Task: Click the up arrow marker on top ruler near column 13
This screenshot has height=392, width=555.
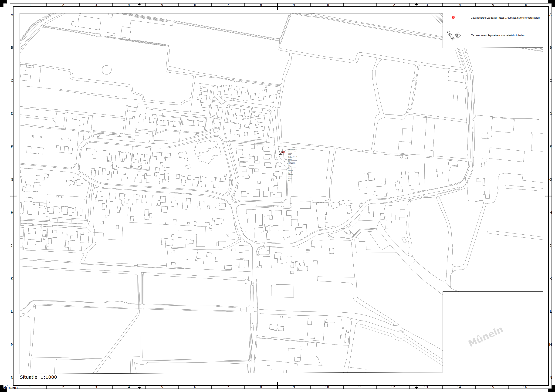Action: click(416, 5)
